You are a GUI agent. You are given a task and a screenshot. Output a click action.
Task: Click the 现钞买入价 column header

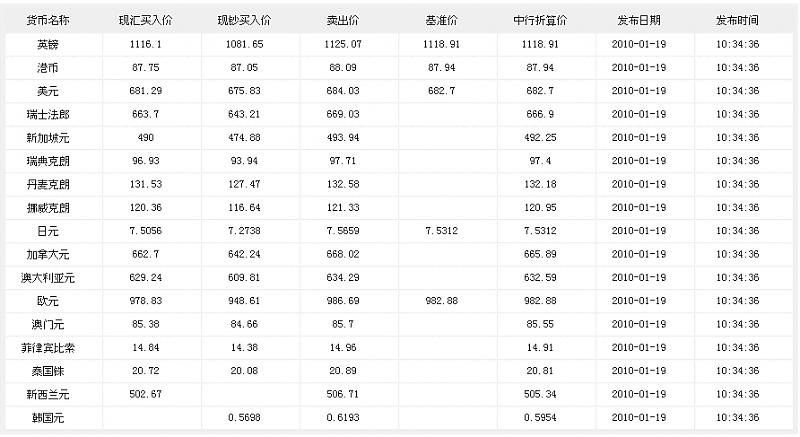(244, 20)
